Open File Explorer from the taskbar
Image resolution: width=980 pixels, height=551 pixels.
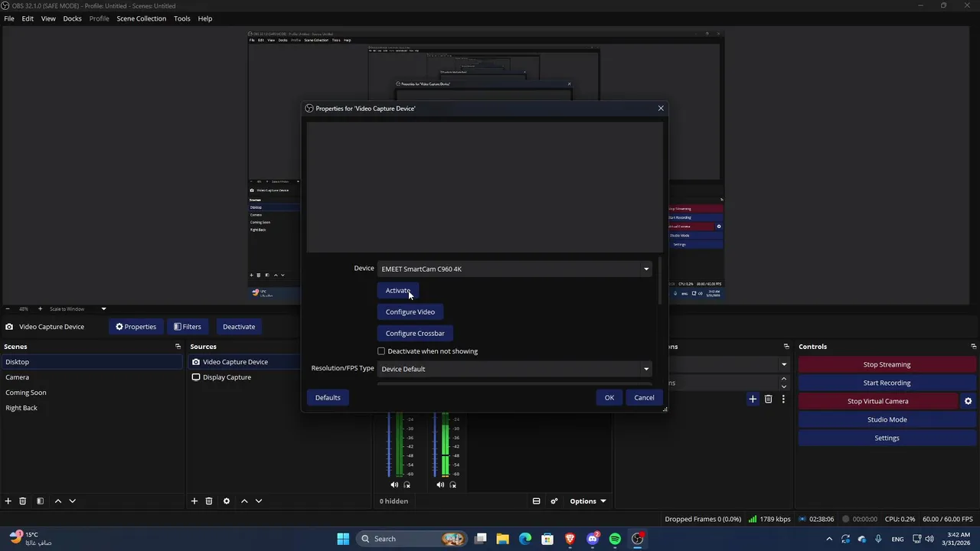tap(503, 539)
